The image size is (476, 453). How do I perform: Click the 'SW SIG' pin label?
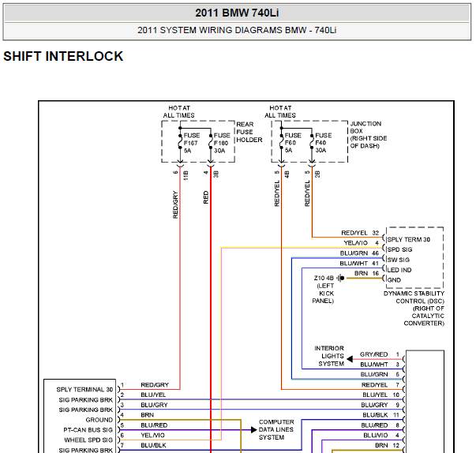coord(399,260)
